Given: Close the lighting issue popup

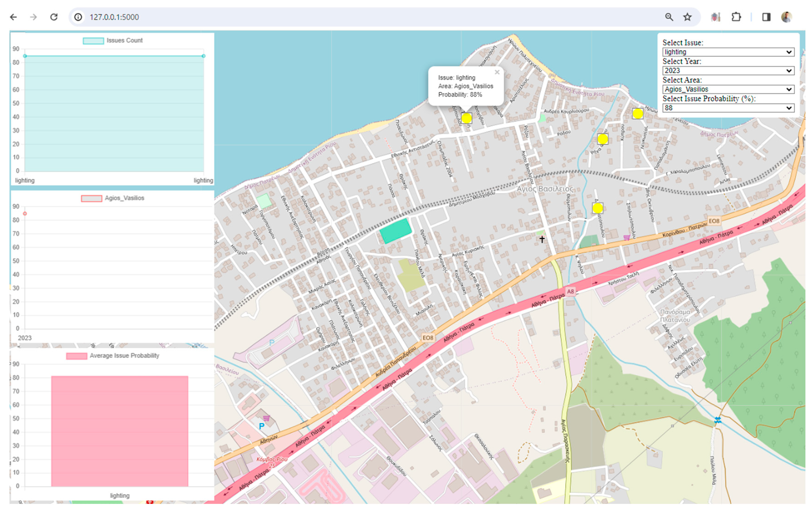Looking at the screenshot, I should coord(497,72).
